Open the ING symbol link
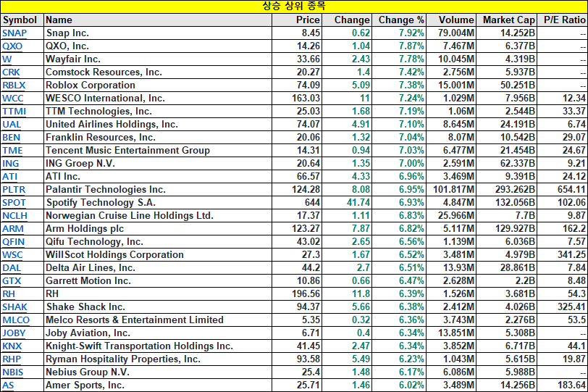Screen dimensions: 588x392 point(10,164)
